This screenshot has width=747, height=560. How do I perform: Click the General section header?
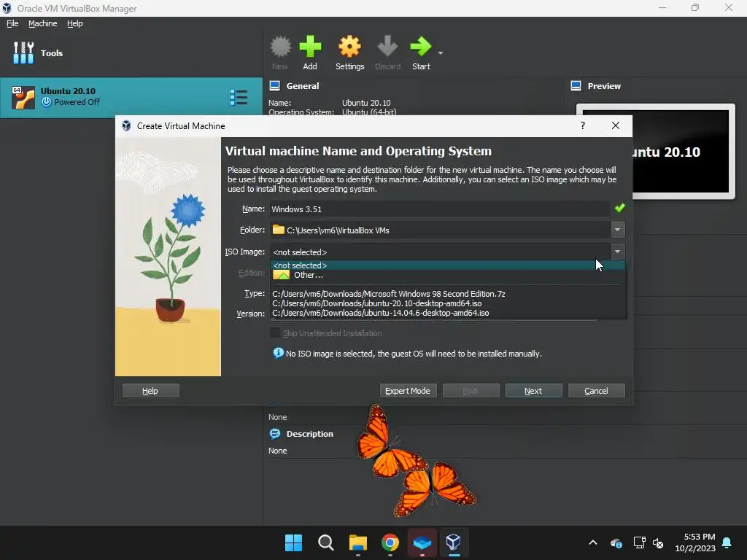pos(303,86)
